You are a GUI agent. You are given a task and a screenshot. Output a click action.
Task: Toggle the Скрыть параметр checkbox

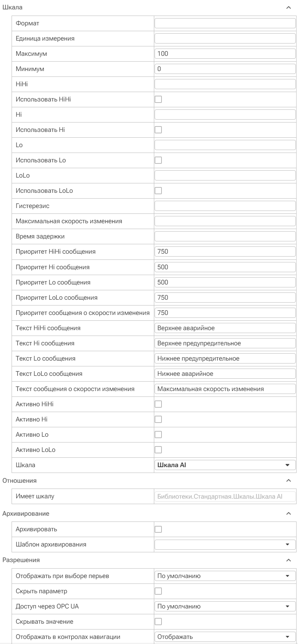[x=158, y=591]
